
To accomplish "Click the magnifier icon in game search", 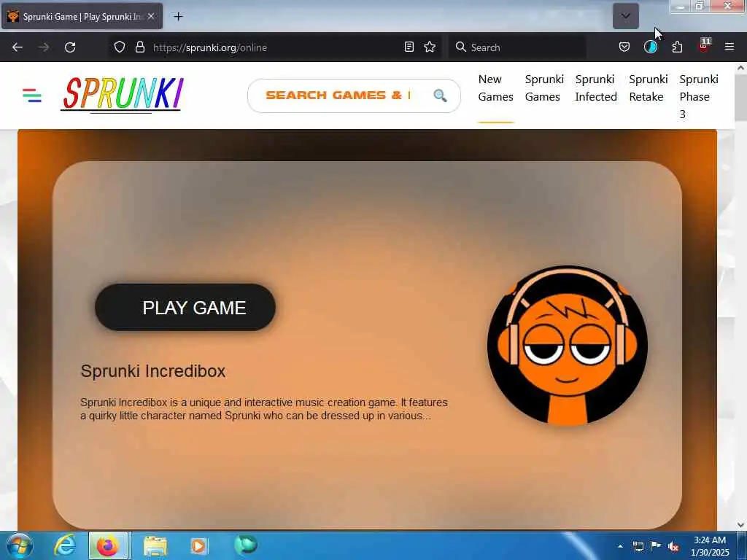I will (440, 96).
